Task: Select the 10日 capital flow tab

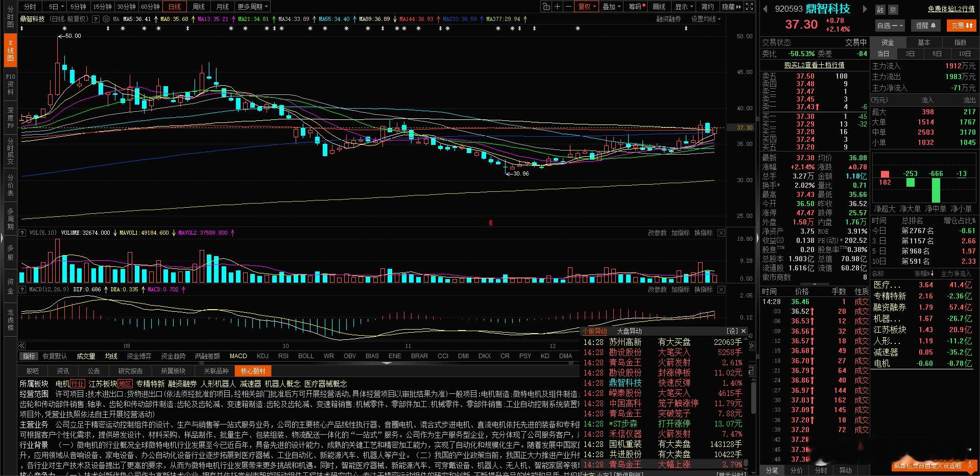Action: tap(965, 54)
